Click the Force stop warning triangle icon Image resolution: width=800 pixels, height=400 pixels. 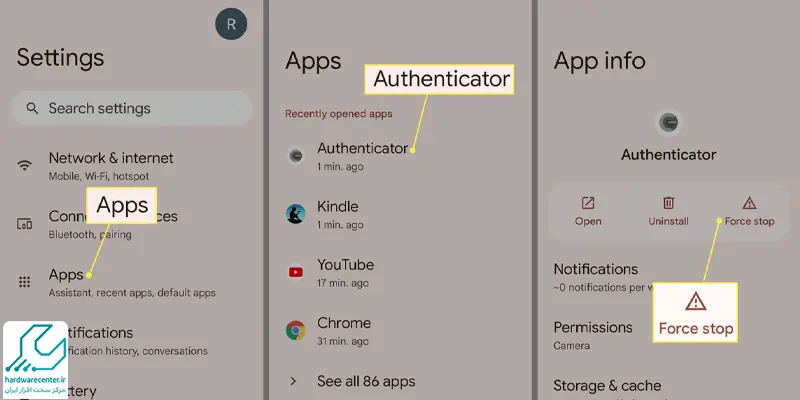pyautogui.click(x=749, y=203)
